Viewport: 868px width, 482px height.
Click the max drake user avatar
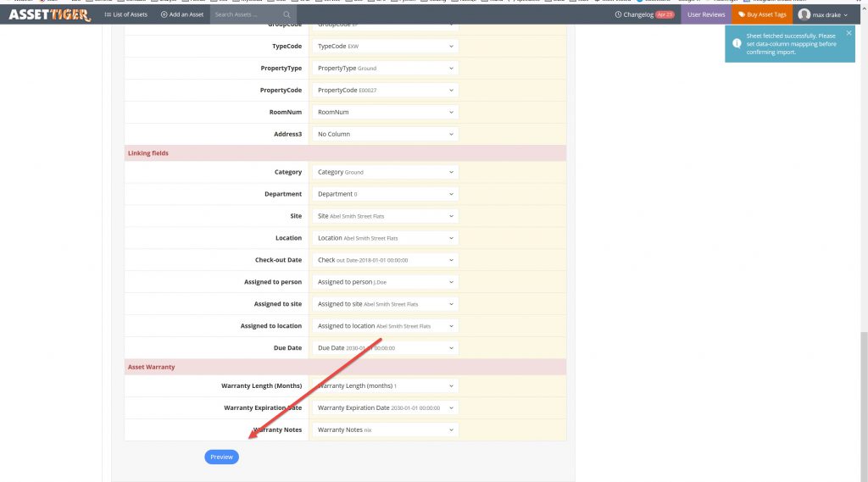coord(804,14)
